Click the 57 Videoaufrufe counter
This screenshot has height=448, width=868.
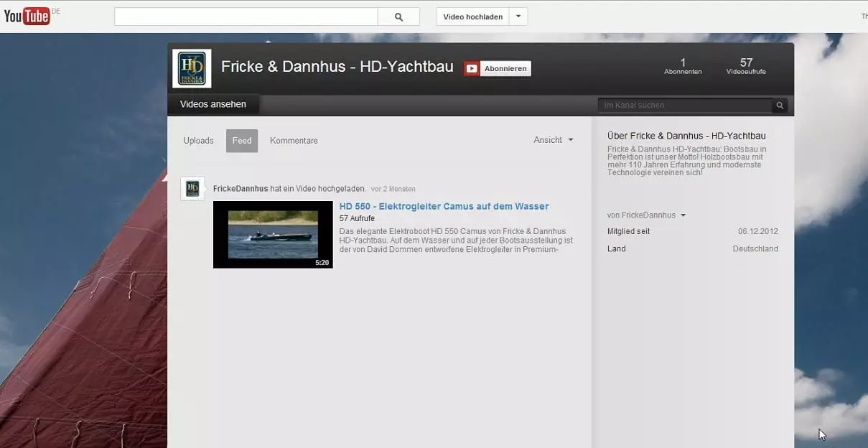[x=746, y=66]
